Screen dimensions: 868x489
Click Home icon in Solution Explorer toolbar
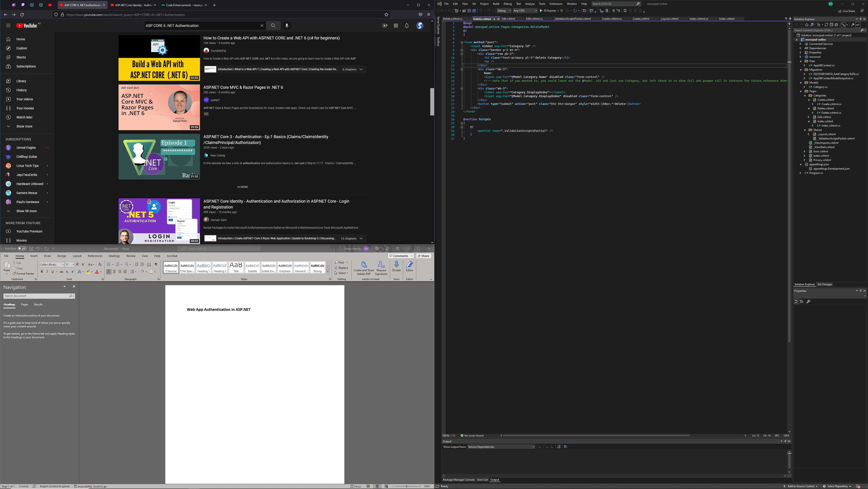806,25
